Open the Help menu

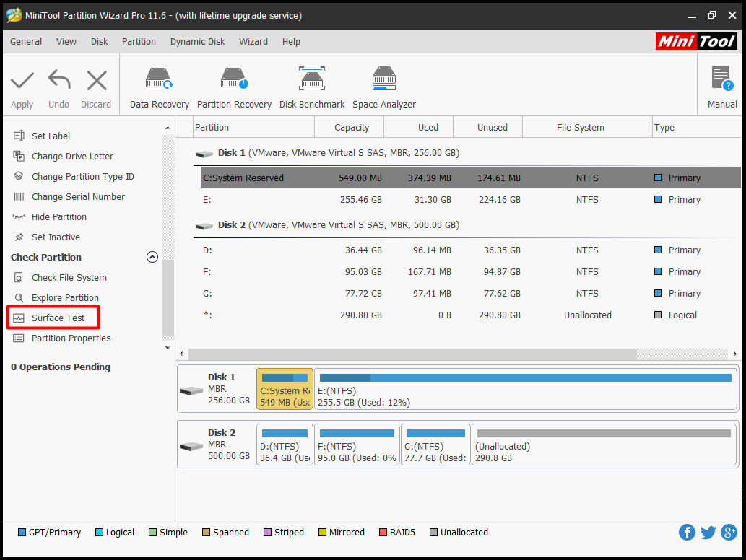point(291,41)
